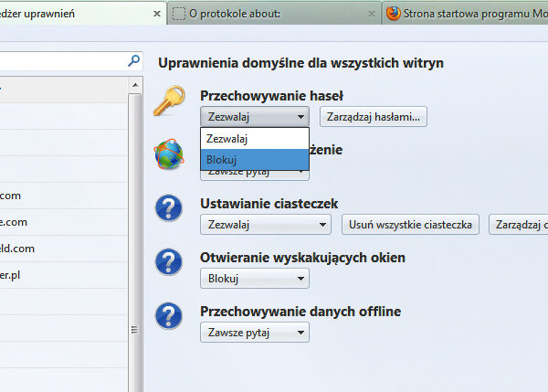
Task: Click the magnifier icon in the search box
Action: point(134,61)
